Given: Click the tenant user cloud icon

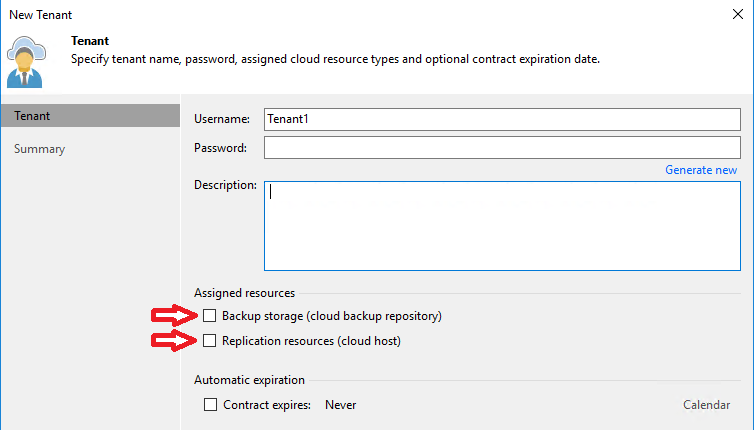Looking at the screenshot, I should 26,62.
